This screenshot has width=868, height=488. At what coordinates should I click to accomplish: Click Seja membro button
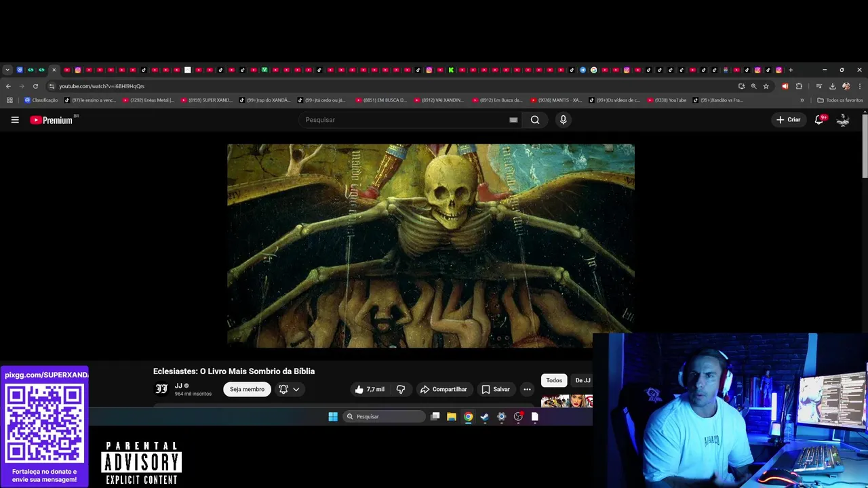(247, 390)
